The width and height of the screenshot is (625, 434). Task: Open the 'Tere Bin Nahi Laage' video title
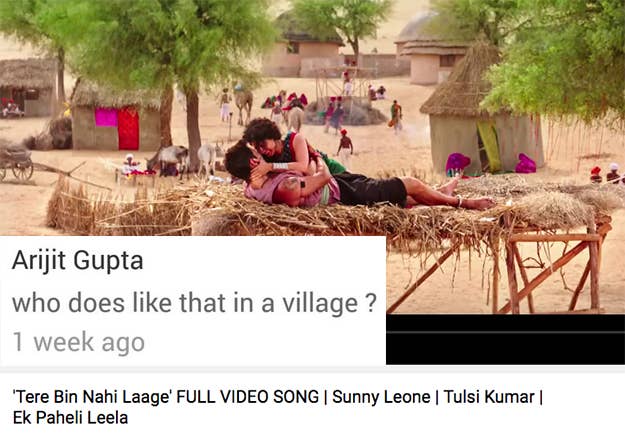[278, 407]
